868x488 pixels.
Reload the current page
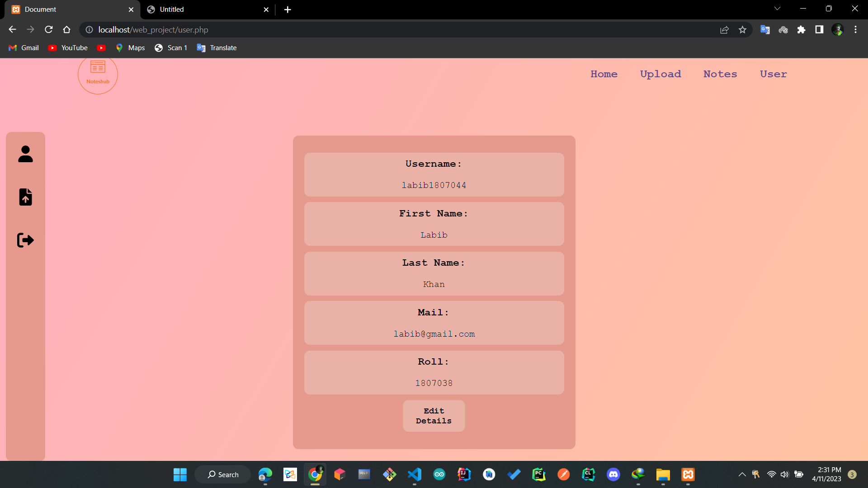(49, 29)
